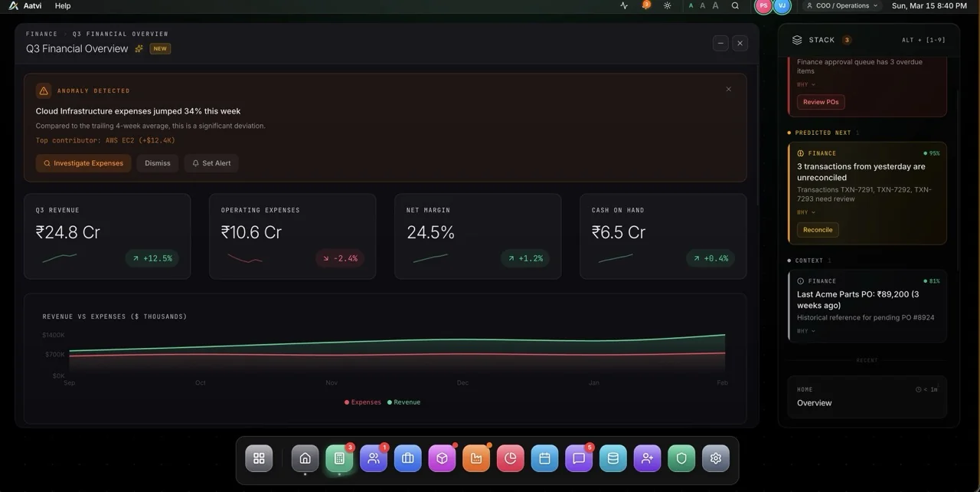Expand WHY on the unreconciled transactions card
This screenshot has width=980, height=492.
pos(805,212)
